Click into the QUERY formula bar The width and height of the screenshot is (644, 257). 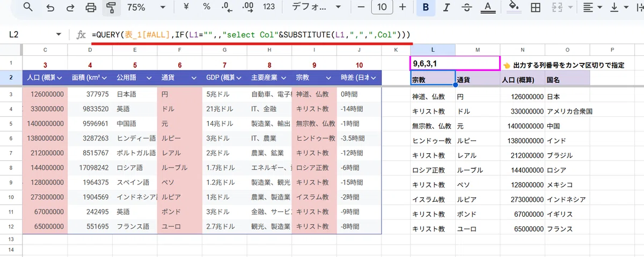(365, 35)
